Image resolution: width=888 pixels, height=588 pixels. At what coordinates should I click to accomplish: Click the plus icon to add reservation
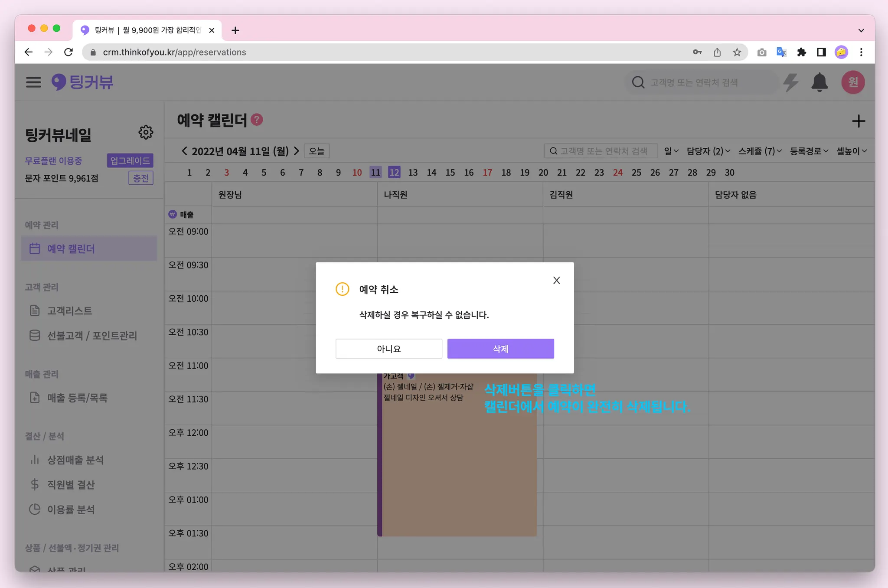(x=858, y=121)
